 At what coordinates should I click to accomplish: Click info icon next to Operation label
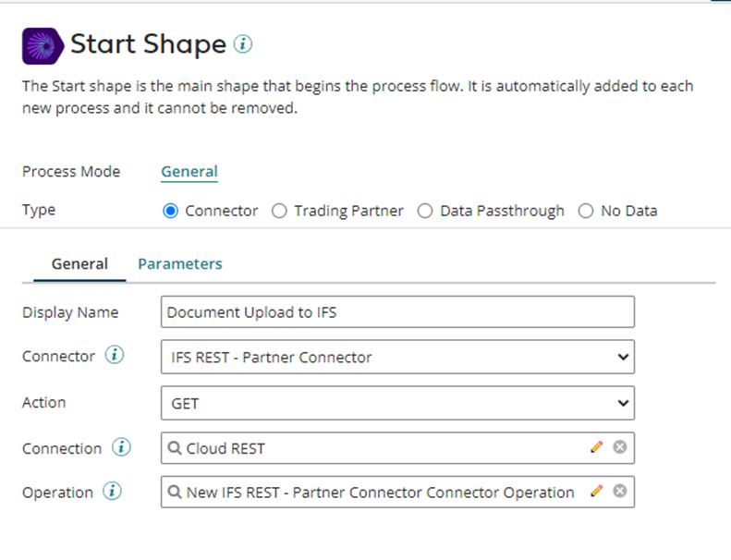[113, 491]
